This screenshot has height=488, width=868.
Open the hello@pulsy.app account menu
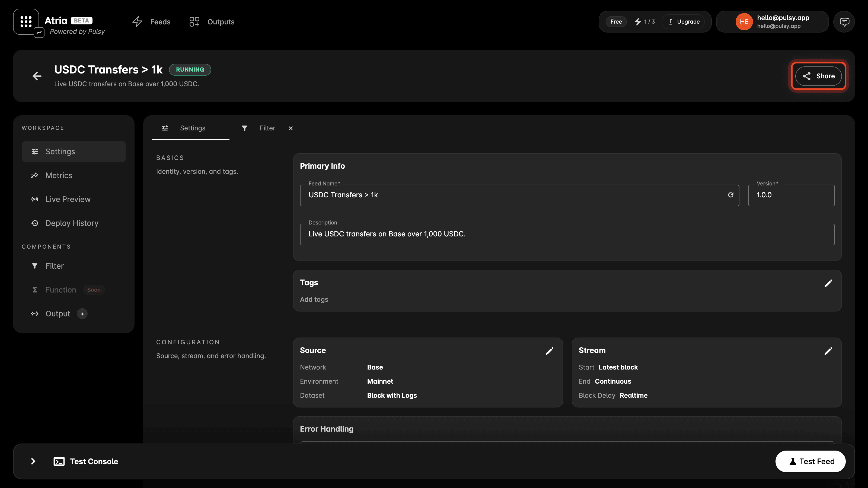(x=772, y=22)
